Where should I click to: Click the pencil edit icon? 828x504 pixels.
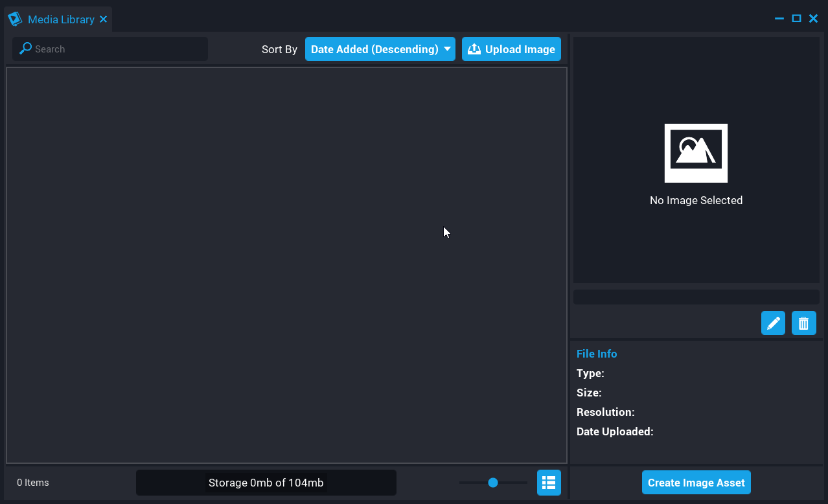773,323
